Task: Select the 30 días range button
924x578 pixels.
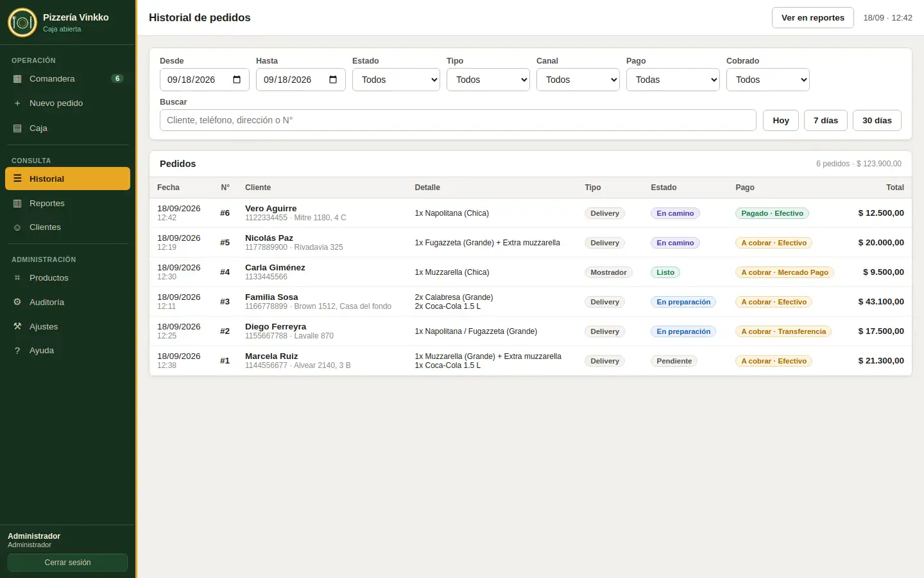Action: point(877,120)
